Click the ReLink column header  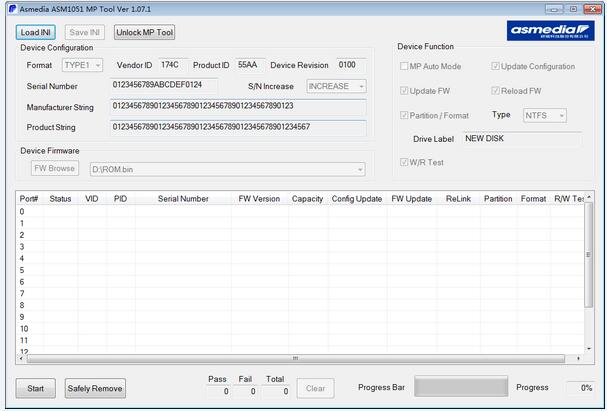458,199
